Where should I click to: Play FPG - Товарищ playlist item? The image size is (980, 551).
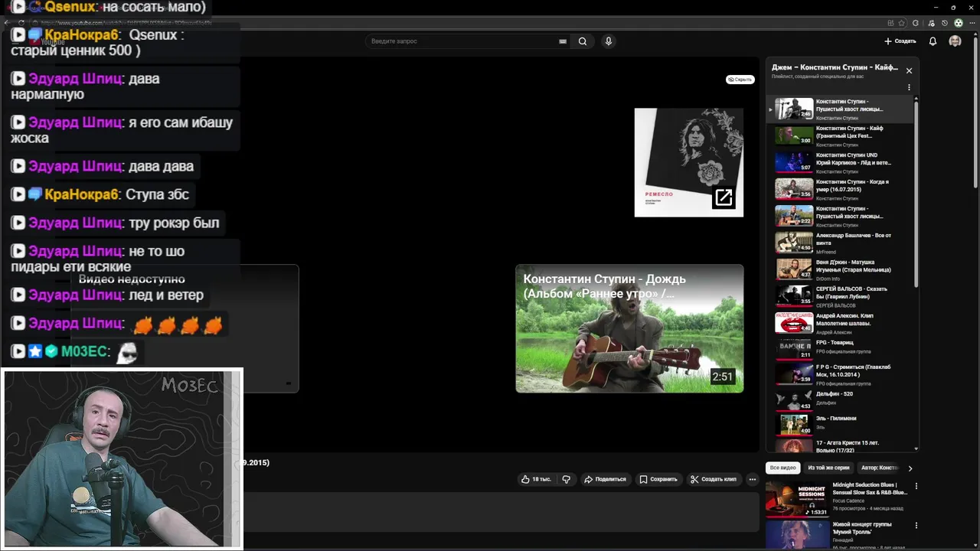point(841,349)
